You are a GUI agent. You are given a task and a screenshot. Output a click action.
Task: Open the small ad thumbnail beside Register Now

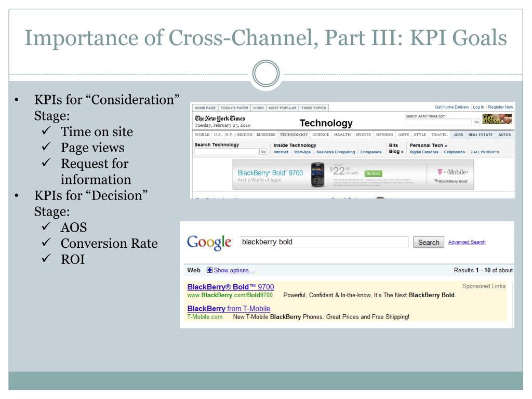[x=497, y=119]
